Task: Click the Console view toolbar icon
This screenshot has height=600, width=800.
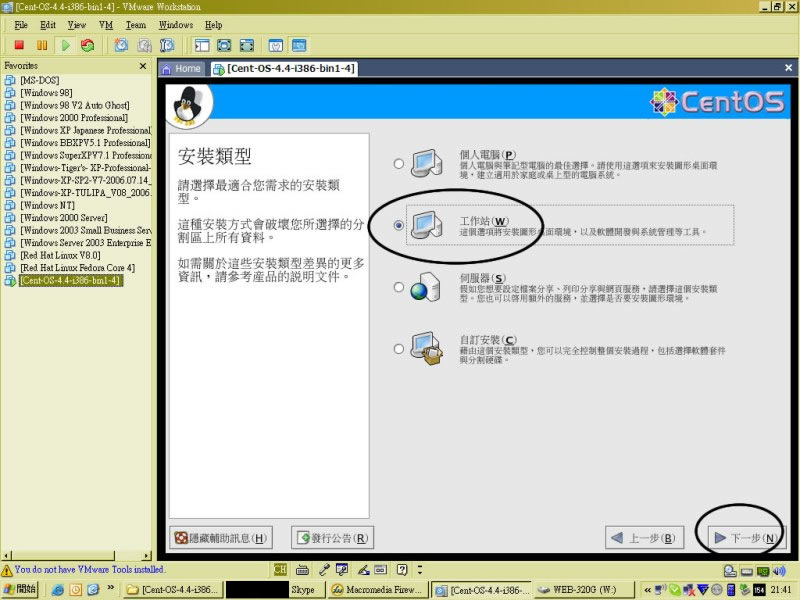Action: click(299, 45)
